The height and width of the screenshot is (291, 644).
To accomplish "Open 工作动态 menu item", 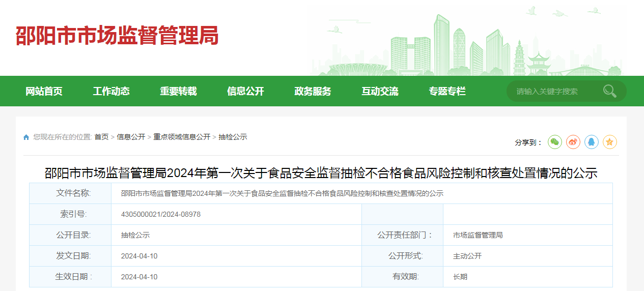I will tap(111, 91).
